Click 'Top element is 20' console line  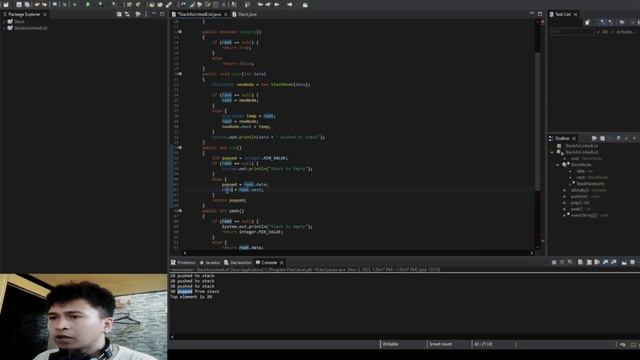pyautogui.click(x=191, y=297)
